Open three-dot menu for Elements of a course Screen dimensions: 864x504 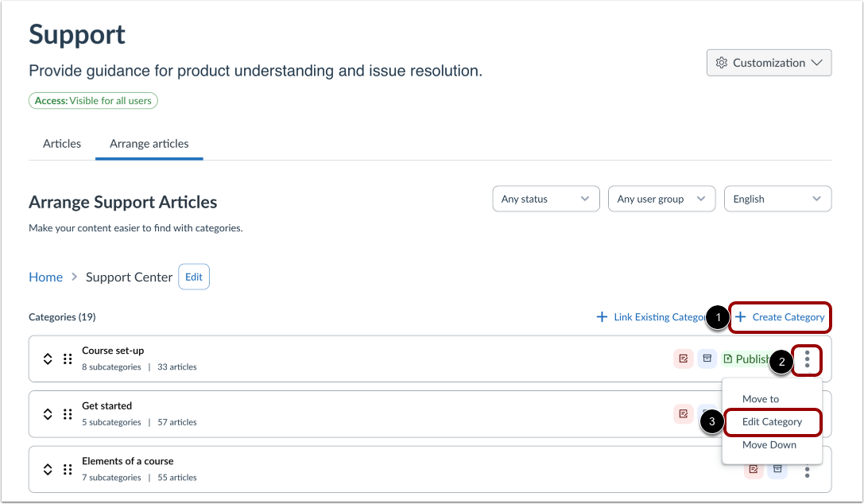[807, 469]
